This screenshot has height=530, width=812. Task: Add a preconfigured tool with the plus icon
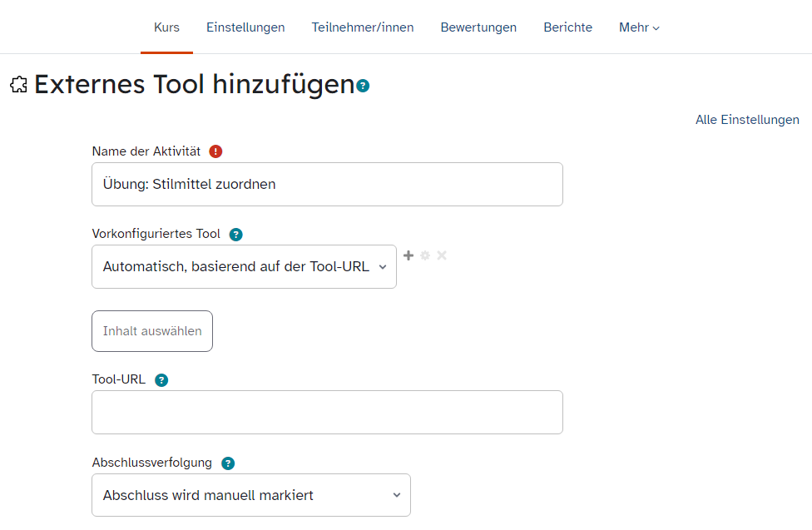[x=408, y=255]
